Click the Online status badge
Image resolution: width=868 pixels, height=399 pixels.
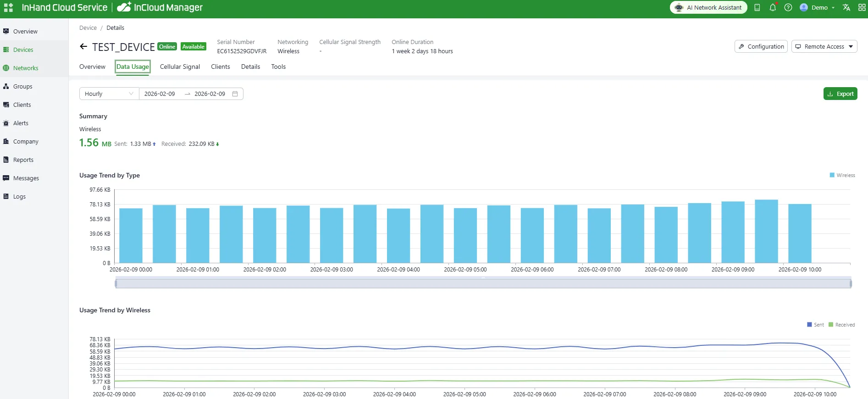click(x=167, y=46)
